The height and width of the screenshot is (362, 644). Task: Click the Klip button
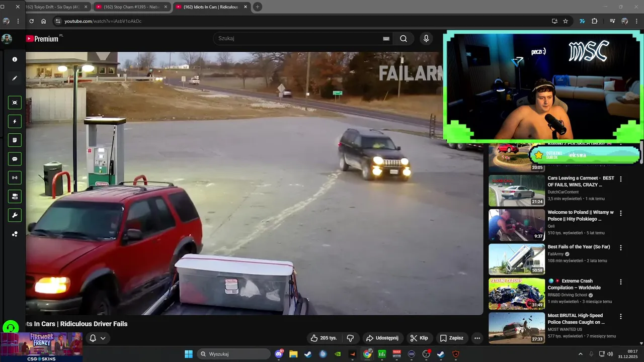[419, 338]
